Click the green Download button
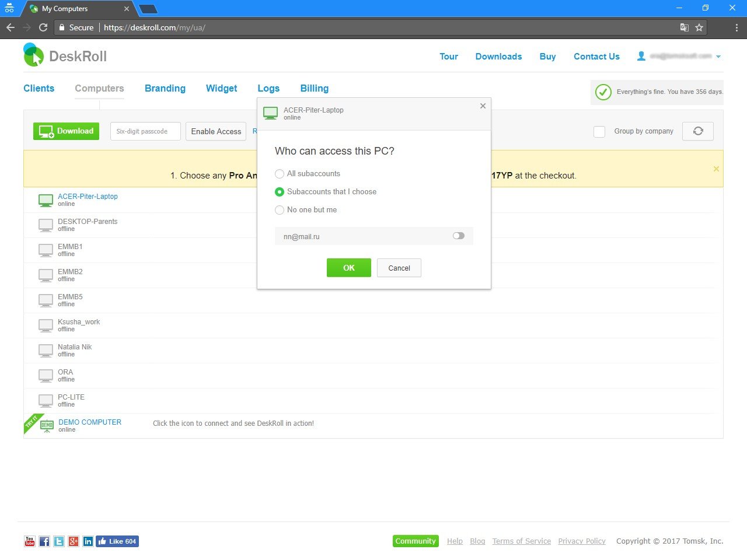Image resolution: width=747 pixels, height=560 pixels. coord(66,131)
